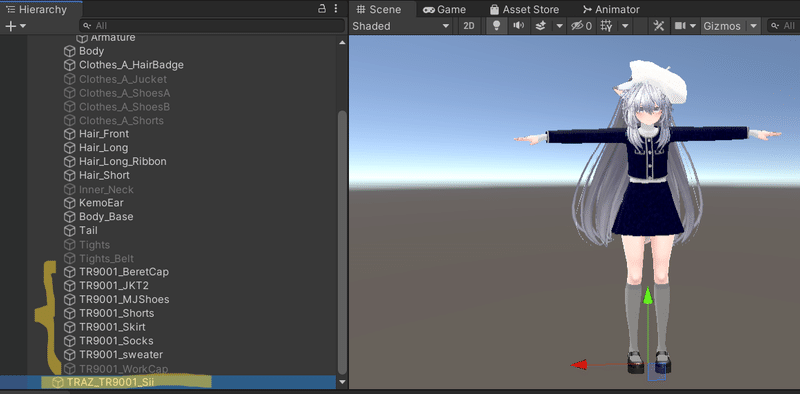Toggle the 2D view mode button
Screen dimensions: 800x394
(468, 26)
